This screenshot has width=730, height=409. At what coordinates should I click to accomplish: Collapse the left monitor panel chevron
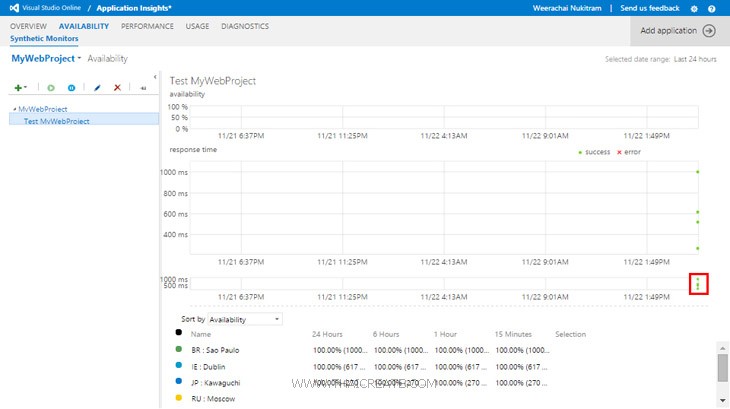click(155, 77)
